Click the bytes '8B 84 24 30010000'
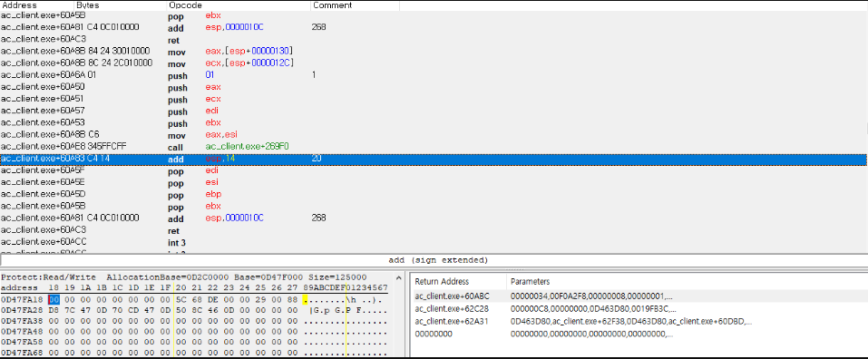The image size is (868, 359). pyautogui.click(x=113, y=51)
